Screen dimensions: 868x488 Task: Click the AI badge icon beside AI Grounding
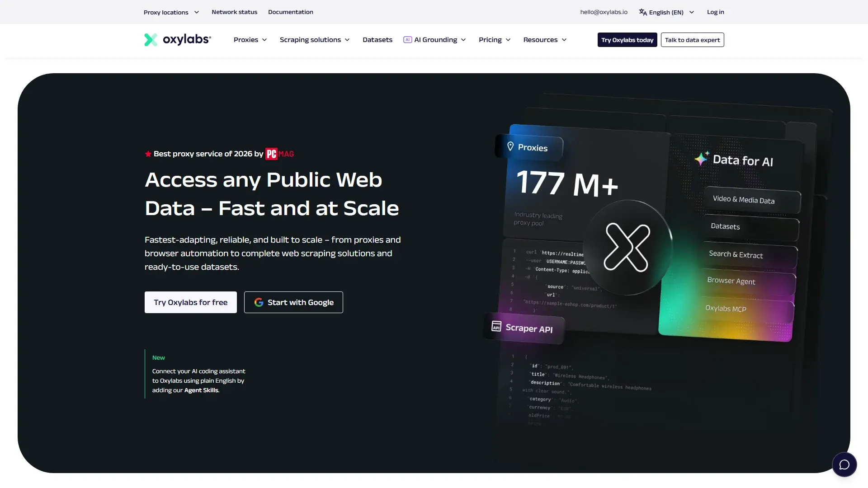[407, 40]
